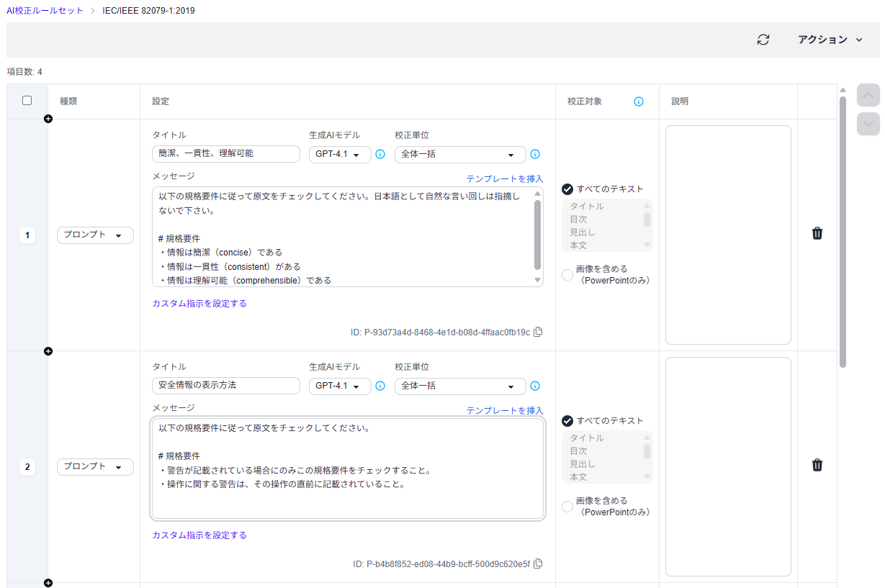Click the scrollbar of row 1 message box
Image resolution: width=885 pixels, height=588 pixels.
[x=537, y=235]
